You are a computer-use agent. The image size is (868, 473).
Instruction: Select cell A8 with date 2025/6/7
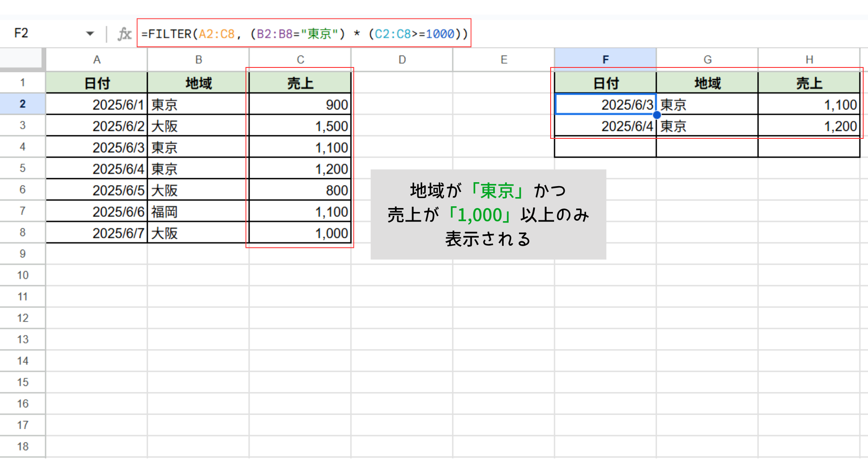tap(97, 233)
